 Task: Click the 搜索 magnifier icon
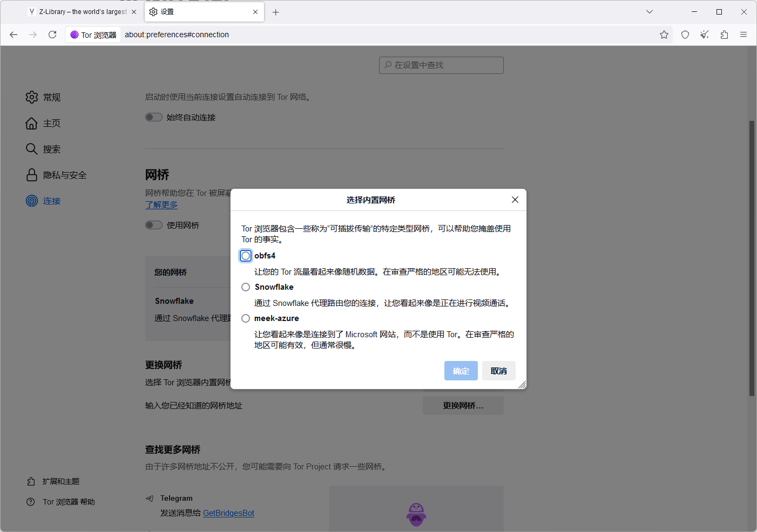tap(32, 149)
